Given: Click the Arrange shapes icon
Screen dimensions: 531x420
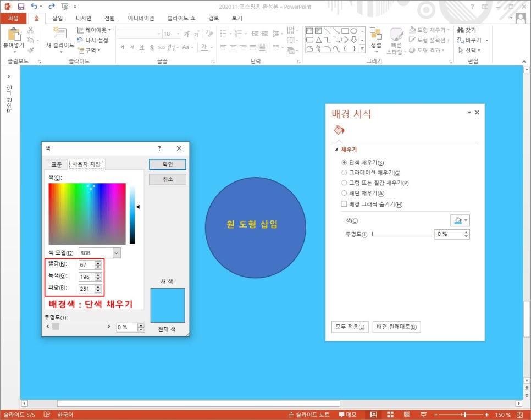Looking at the screenshot, I should tap(376, 34).
